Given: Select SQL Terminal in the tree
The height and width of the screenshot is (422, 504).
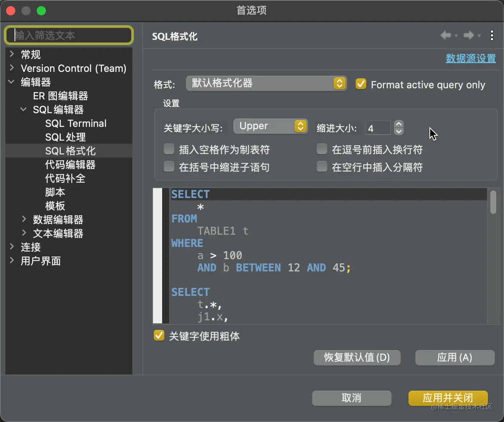Looking at the screenshot, I should tap(76, 123).
